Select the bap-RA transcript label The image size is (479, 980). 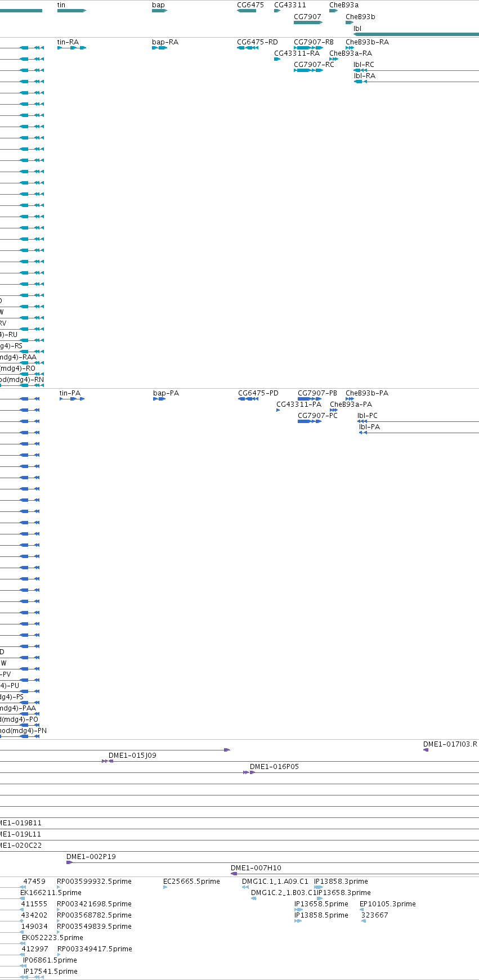[x=165, y=42]
